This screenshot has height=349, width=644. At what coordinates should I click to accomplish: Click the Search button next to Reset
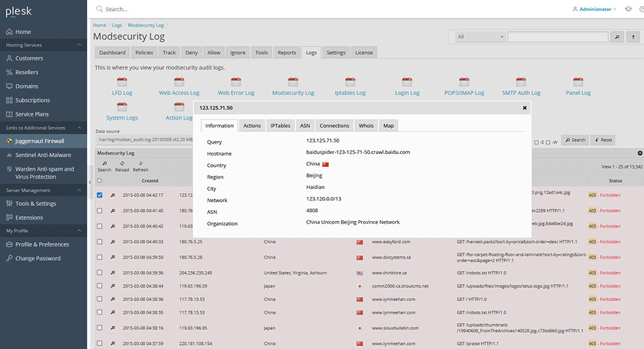[575, 140]
